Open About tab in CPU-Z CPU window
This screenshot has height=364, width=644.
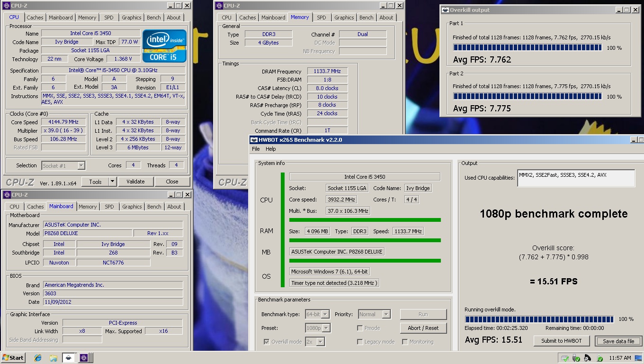(173, 18)
